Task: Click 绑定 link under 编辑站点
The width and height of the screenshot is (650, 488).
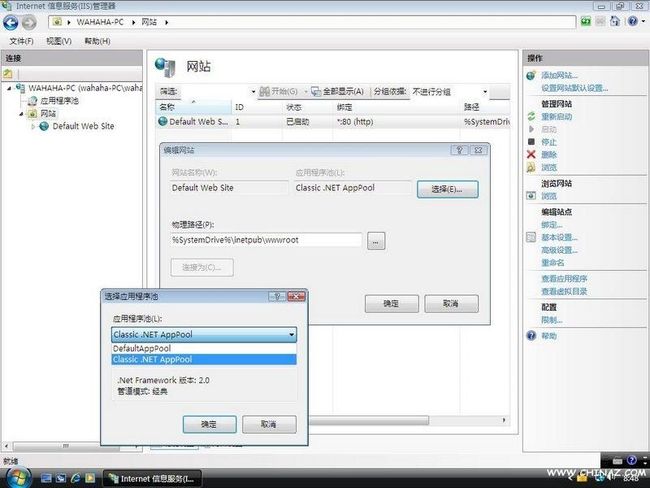Action: point(552,225)
